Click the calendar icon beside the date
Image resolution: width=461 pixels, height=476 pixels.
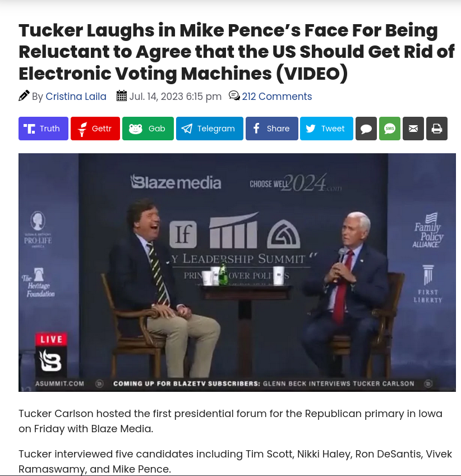click(x=122, y=95)
